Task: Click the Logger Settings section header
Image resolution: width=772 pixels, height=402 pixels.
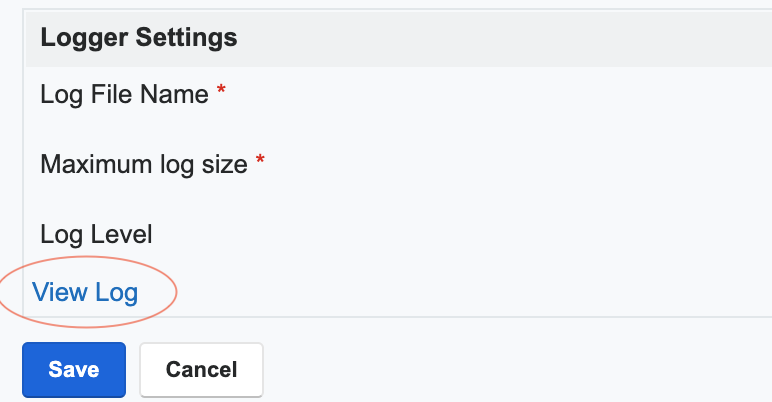Action: click(x=398, y=38)
